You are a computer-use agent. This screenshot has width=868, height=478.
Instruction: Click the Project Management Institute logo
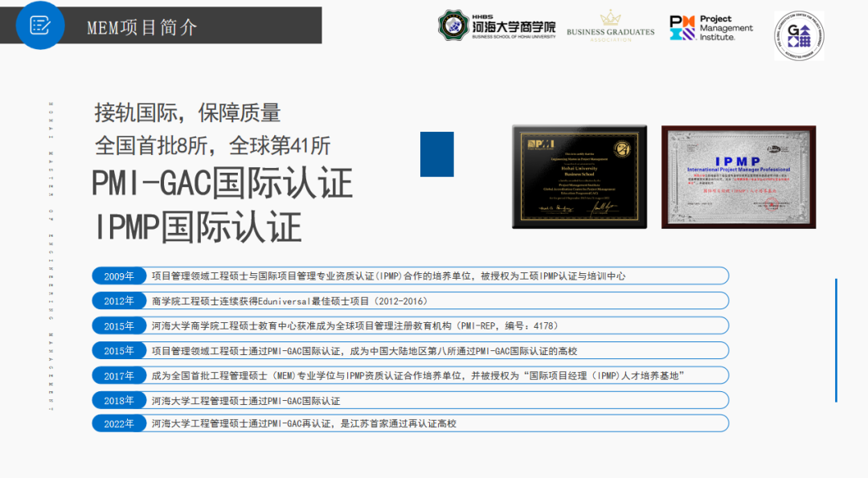710,27
